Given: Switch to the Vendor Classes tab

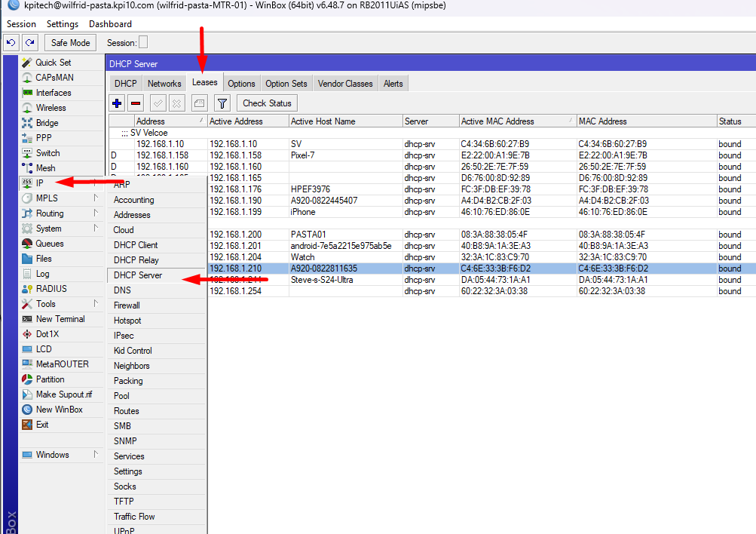Looking at the screenshot, I should (345, 84).
